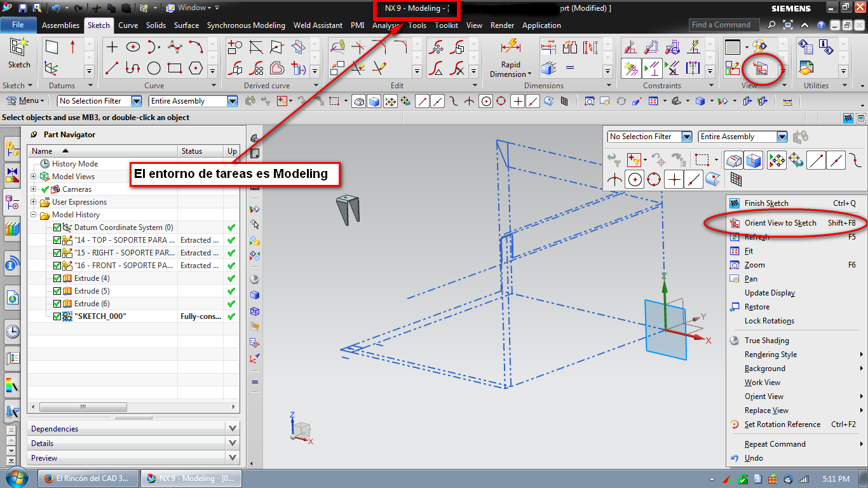Select the Point tool in Curve group
The width and height of the screenshot is (868, 488).
point(112,47)
